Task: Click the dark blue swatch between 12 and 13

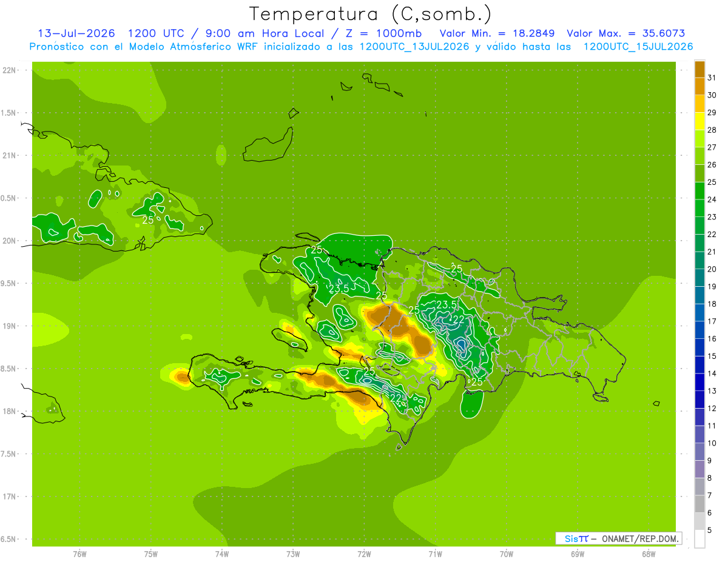Action: coord(699,400)
